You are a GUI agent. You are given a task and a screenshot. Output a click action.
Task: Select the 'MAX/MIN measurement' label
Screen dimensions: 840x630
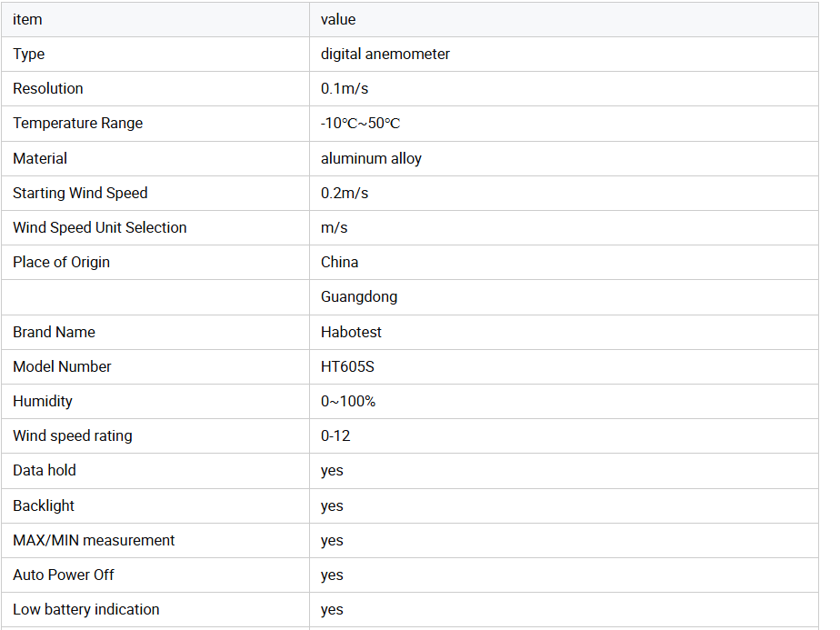(x=94, y=540)
